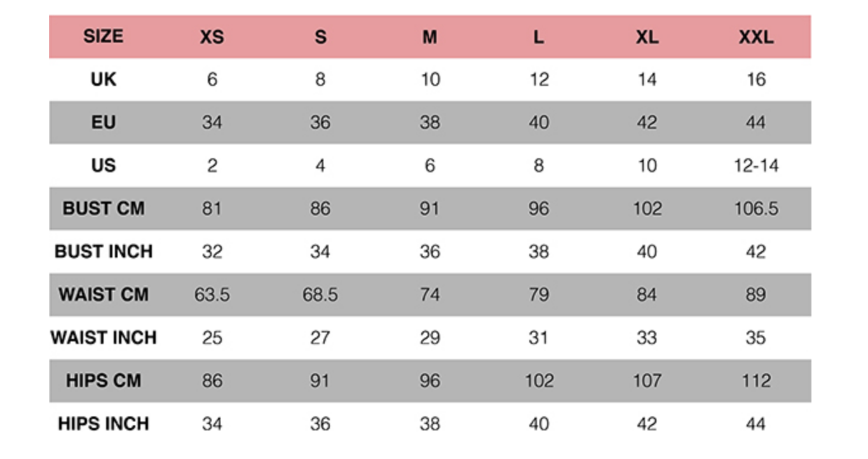Click the XXL column header
This screenshot has height=459, width=868.
[756, 38]
